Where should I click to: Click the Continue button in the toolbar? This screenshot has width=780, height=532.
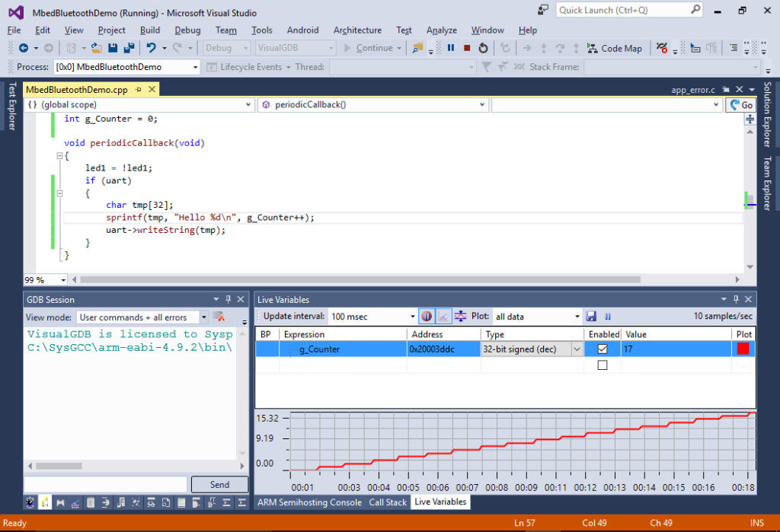[x=374, y=47]
